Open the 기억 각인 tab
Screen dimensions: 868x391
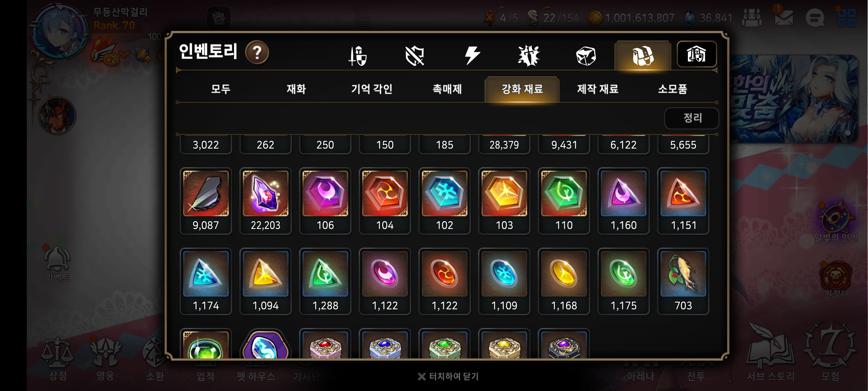click(372, 89)
